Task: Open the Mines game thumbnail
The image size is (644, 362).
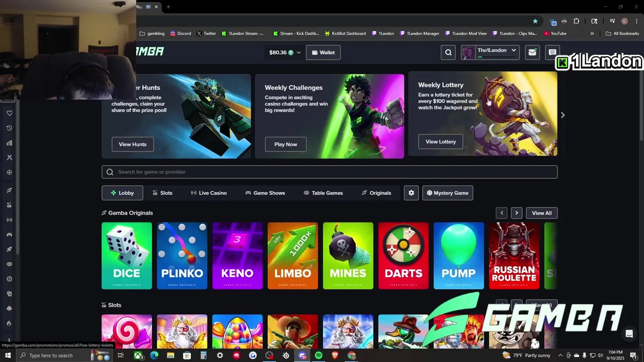Action: click(x=348, y=256)
